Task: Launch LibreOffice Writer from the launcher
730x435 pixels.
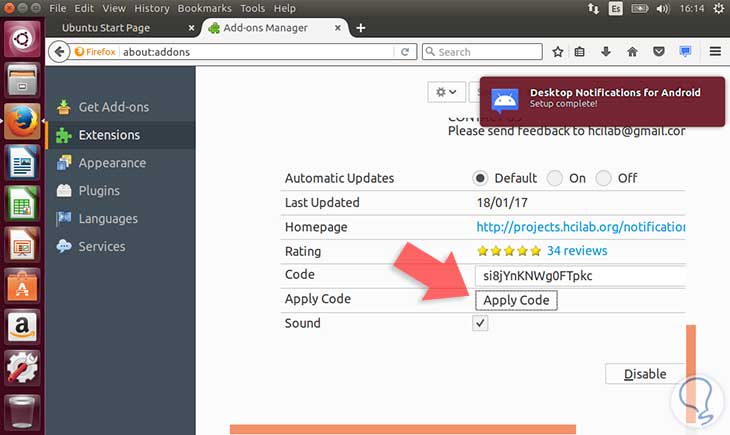Action: [x=22, y=162]
